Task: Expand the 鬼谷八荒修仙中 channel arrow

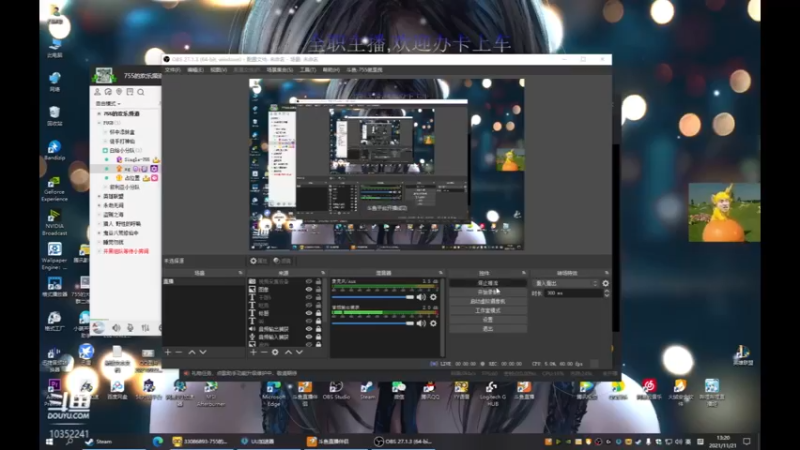Action: [x=99, y=233]
